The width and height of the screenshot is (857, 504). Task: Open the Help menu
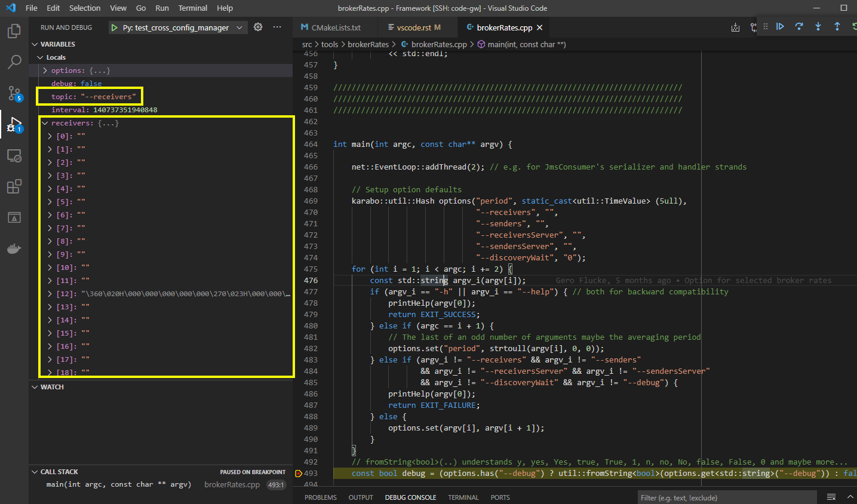(x=225, y=8)
